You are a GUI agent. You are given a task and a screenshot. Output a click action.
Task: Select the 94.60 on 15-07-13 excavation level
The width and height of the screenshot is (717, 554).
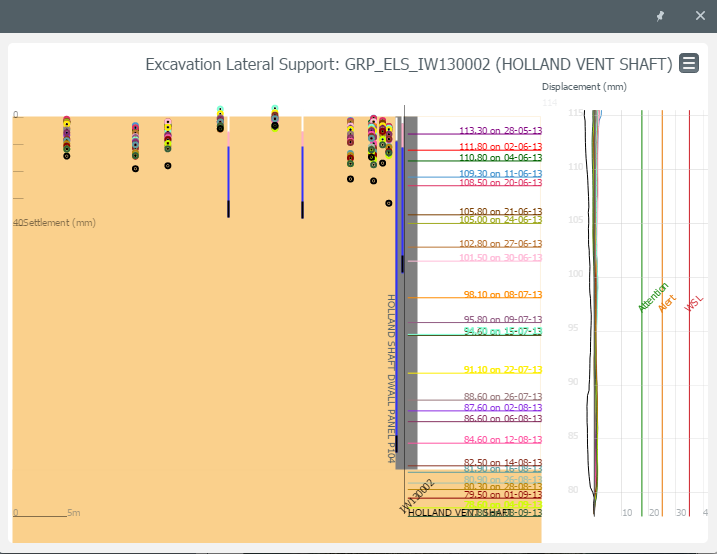503,331
